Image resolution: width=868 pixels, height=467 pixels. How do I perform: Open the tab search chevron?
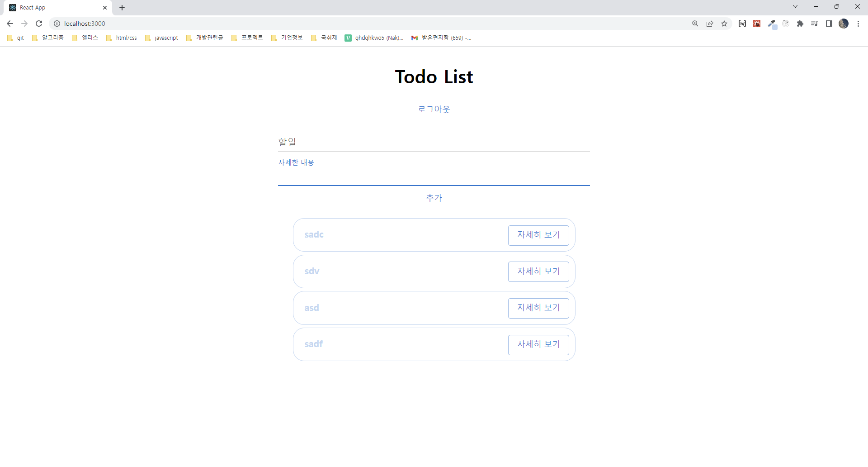[795, 6]
